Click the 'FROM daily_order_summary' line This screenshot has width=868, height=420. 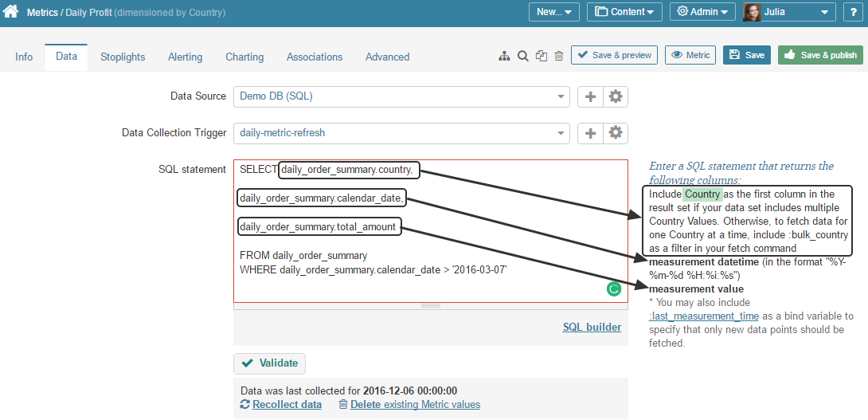pyautogui.click(x=303, y=256)
